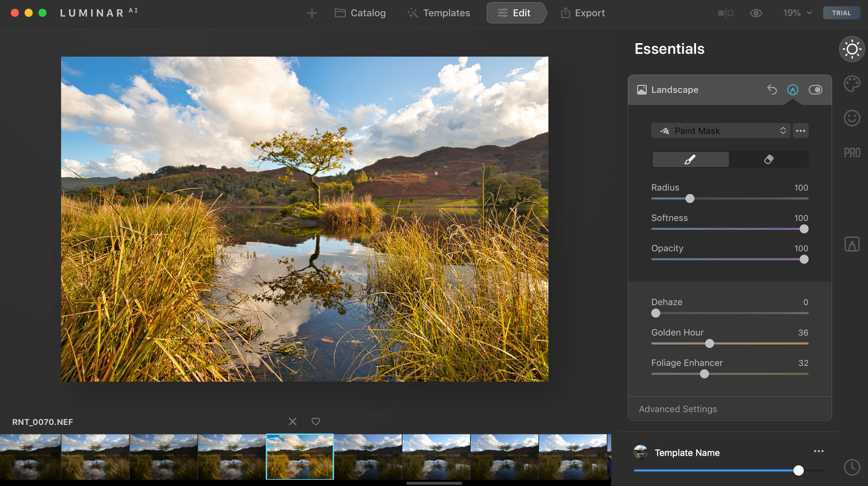This screenshot has width=868, height=486.
Task: Click the Golden Hour value 36
Action: tap(803, 332)
